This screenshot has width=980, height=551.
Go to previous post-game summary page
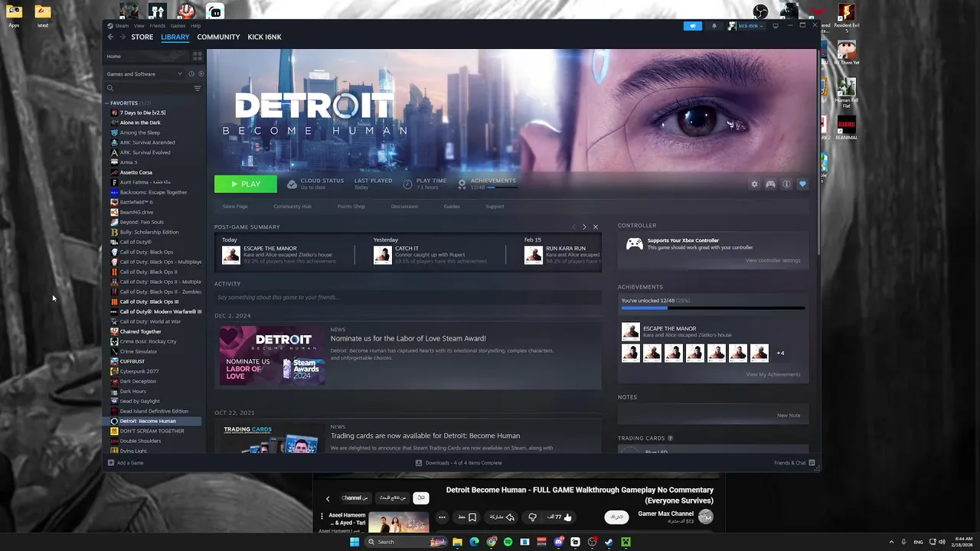(x=573, y=227)
